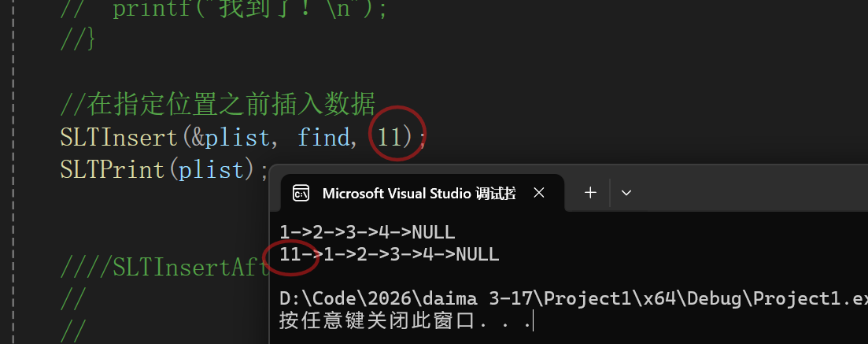Image resolution: width=868 pixels, height=344 pixels.
Task: Click the terminal icon on the console tab
Action: (301, 194)
